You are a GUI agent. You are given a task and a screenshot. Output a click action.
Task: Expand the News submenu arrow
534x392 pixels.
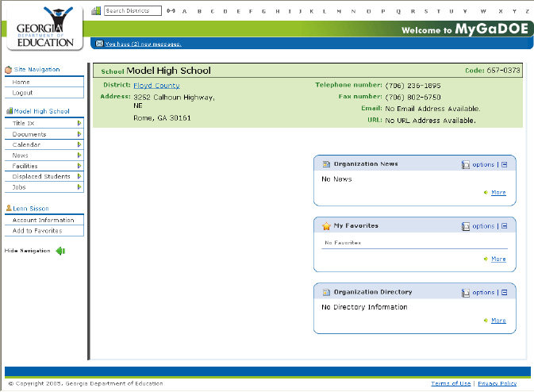[x=79, y=156]
